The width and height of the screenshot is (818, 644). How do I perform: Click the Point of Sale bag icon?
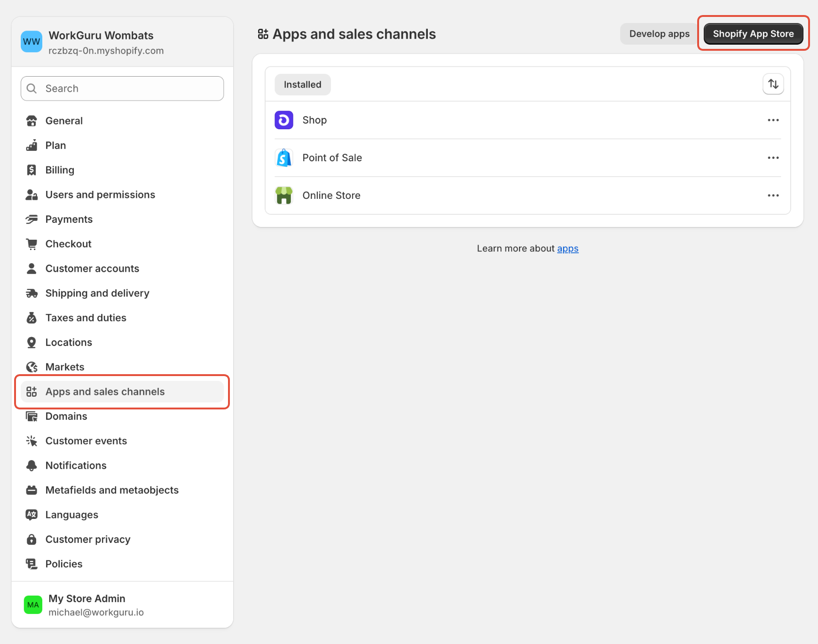coord(284,158)
